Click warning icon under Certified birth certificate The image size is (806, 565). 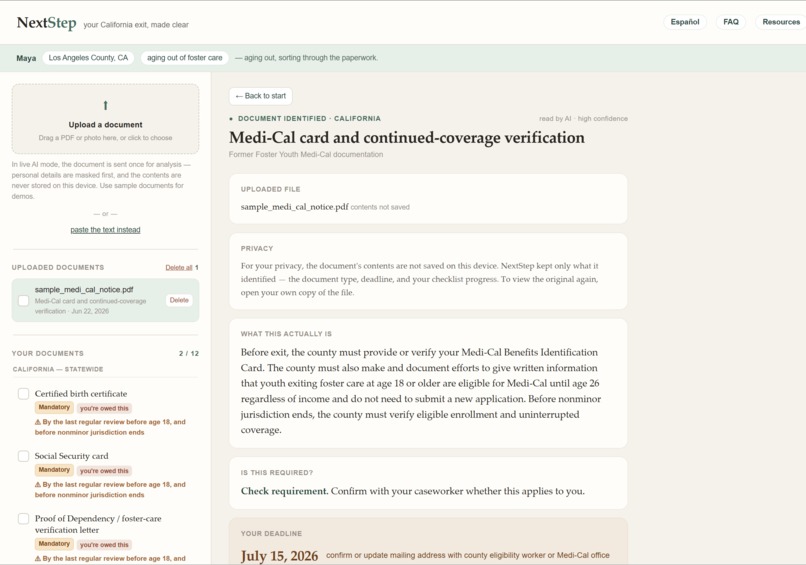pyautogui.click(x=38, y=422)
